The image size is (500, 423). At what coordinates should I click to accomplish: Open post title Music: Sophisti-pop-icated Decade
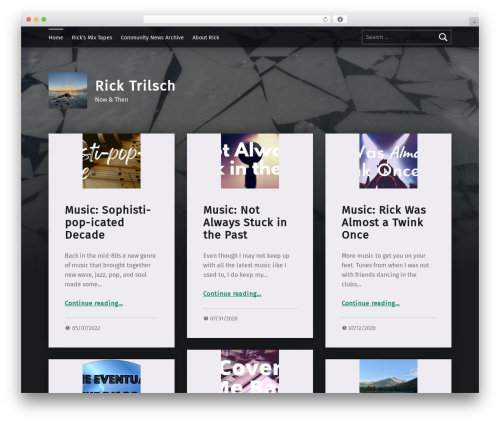click(x=108, y=222)
